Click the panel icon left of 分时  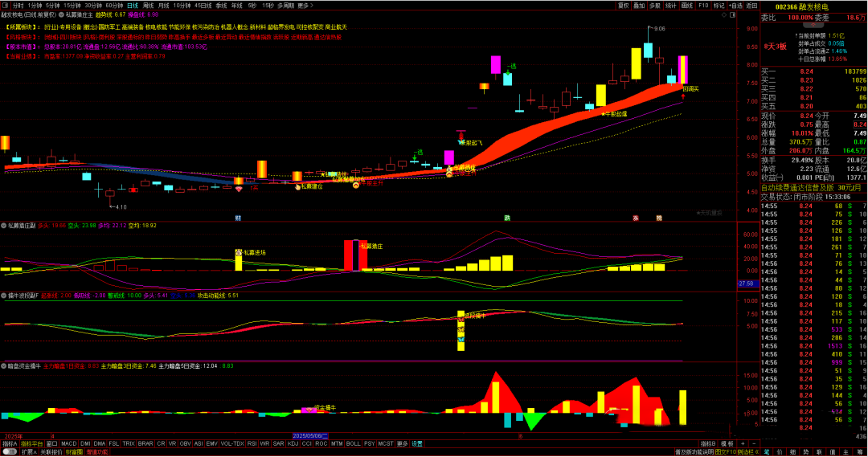pyautogui.click(x=5, y=5)
